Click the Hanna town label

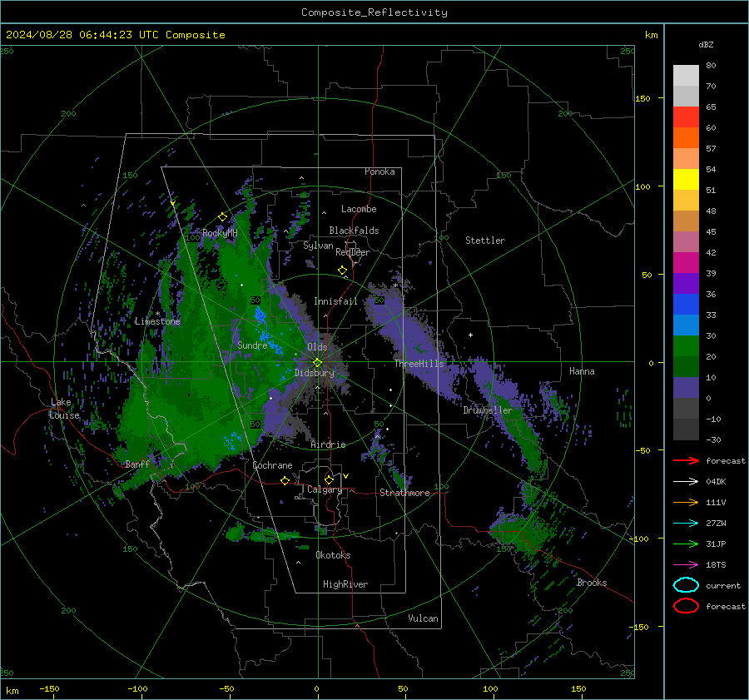tap(582, 371)
